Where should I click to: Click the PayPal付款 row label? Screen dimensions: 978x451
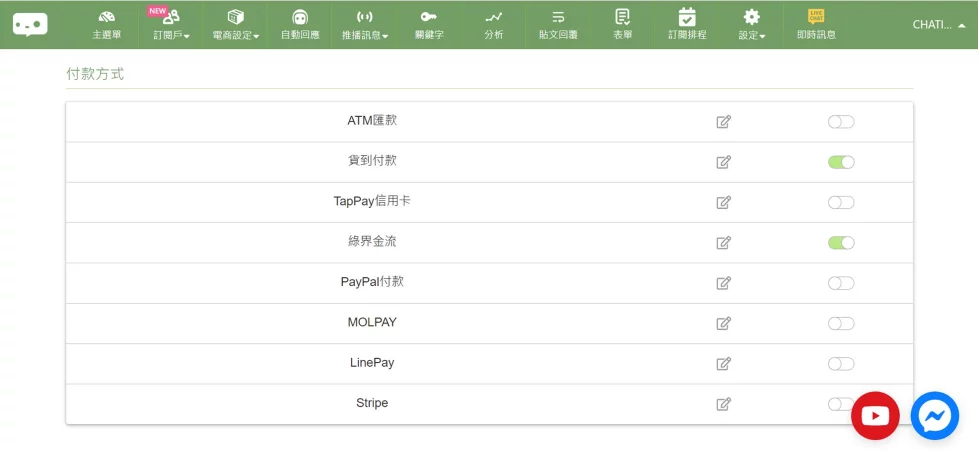(372, 281)
